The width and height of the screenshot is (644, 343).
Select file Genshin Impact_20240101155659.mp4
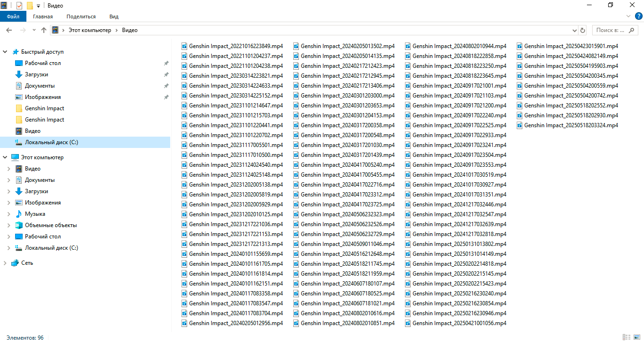click(236, 254)
